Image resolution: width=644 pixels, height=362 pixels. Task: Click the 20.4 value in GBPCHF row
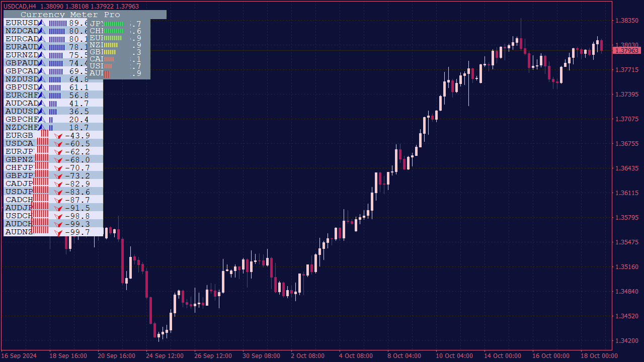[79, 120]
